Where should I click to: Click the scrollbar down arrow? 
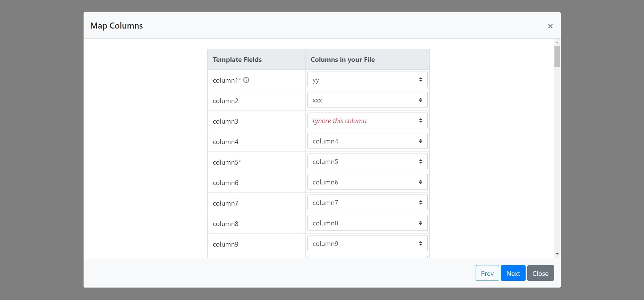pyautogui.click(x=557, y=254)
